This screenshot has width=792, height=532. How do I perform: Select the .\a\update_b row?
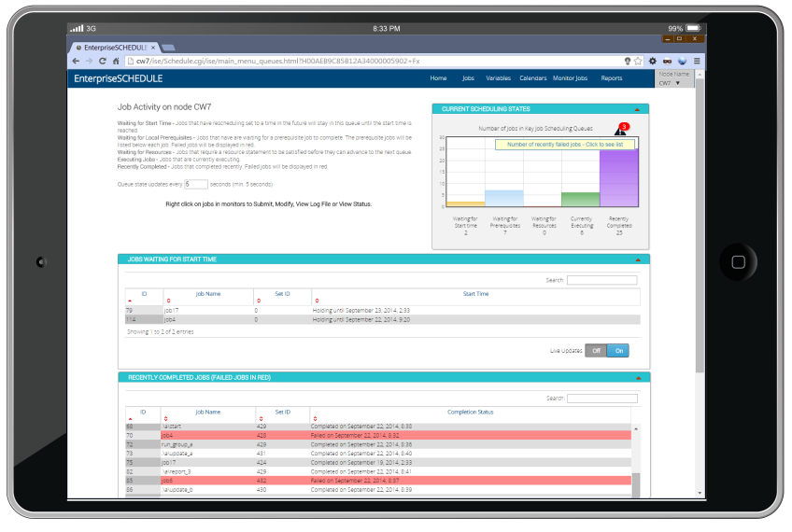[378, 490]
